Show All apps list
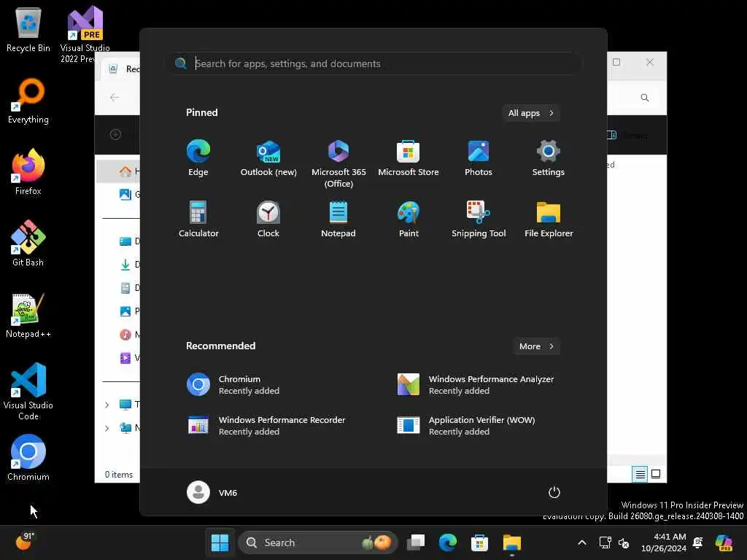 (x=531, y=113)
